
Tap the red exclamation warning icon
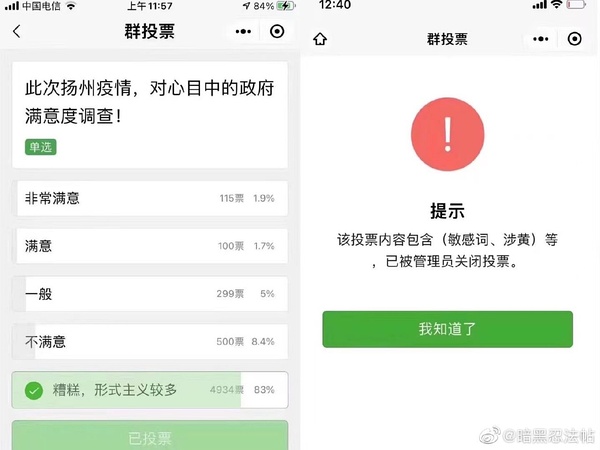pos(447,134)
